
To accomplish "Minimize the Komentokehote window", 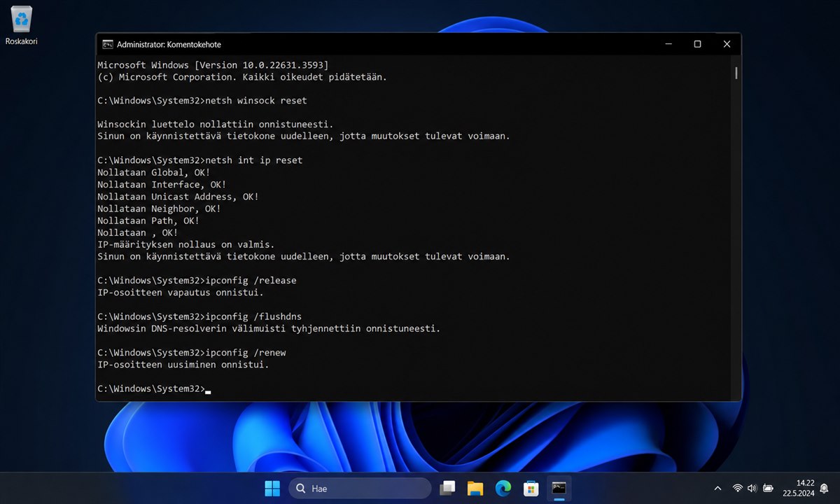I will pyautogui.click(x=667, y=44).
